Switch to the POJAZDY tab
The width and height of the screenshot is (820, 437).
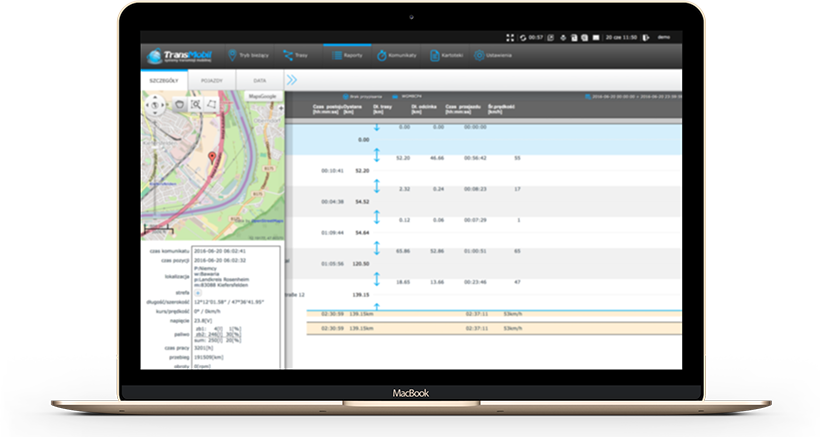211,79
